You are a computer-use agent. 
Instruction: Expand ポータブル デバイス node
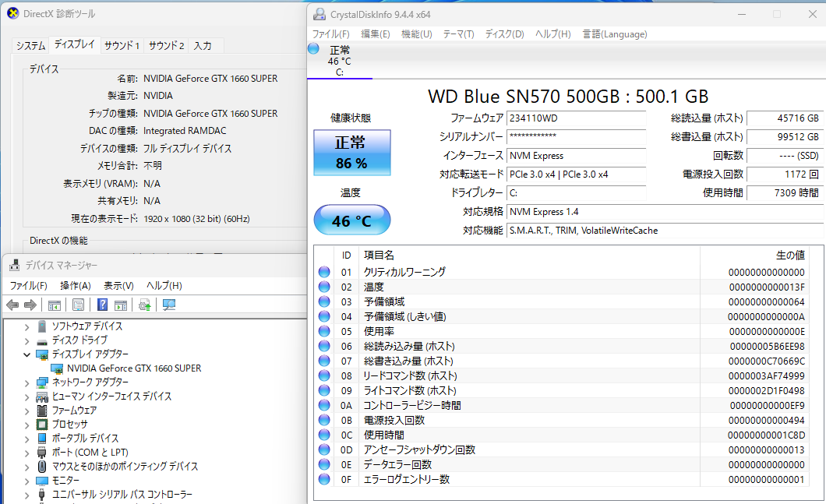tap(26, 439)
